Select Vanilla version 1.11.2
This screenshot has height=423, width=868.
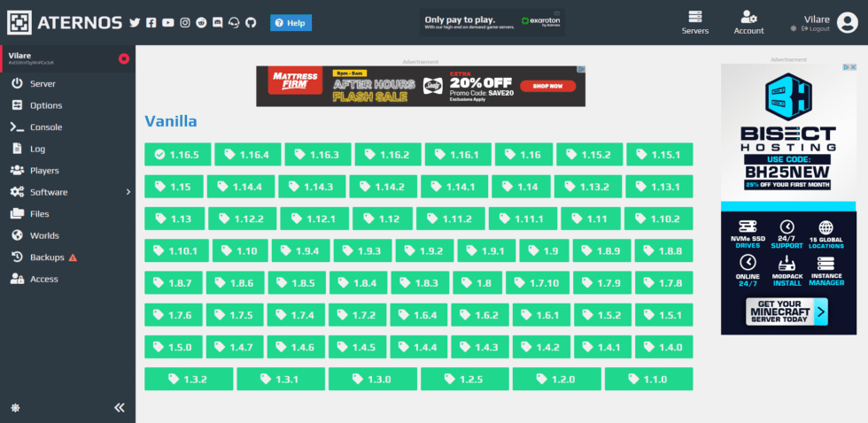(451, 219)
